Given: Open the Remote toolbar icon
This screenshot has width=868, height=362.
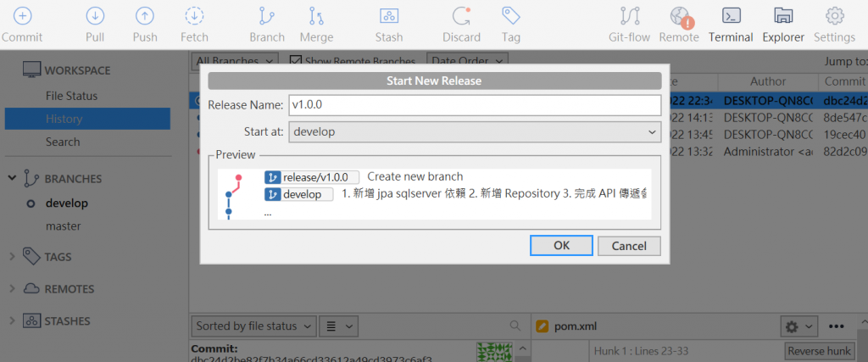Looking at the screenshot, I should [x=681, y=17].
